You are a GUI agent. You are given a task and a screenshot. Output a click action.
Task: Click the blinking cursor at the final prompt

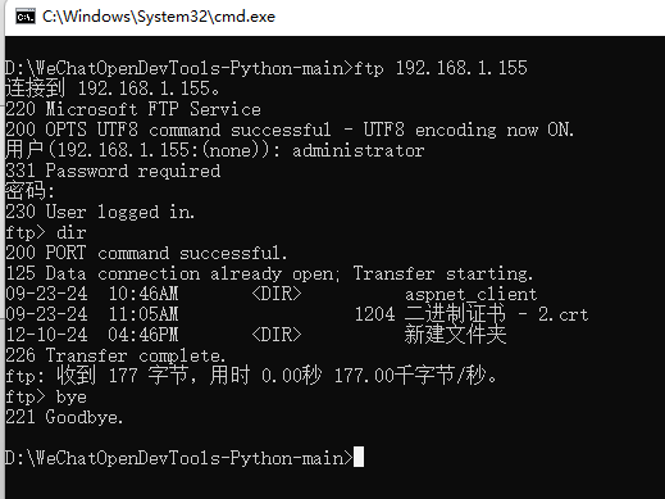[x=359, y=458]
